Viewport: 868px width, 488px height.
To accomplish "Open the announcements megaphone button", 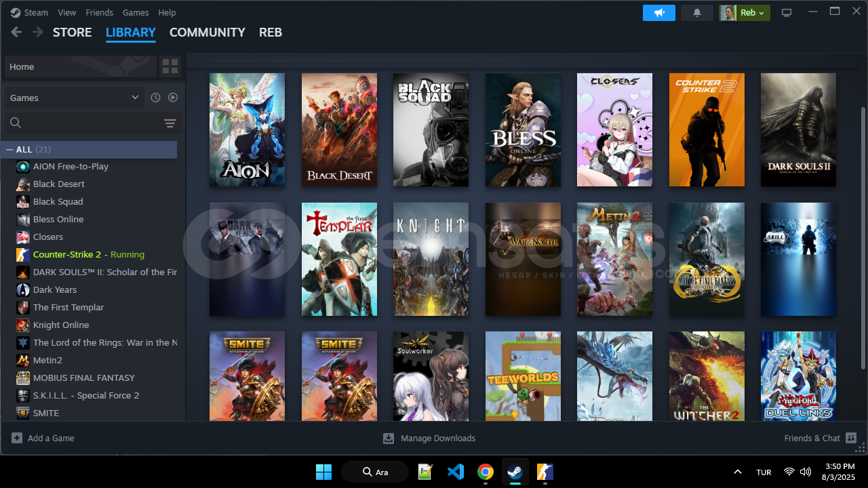I will (x=659, y=13).
